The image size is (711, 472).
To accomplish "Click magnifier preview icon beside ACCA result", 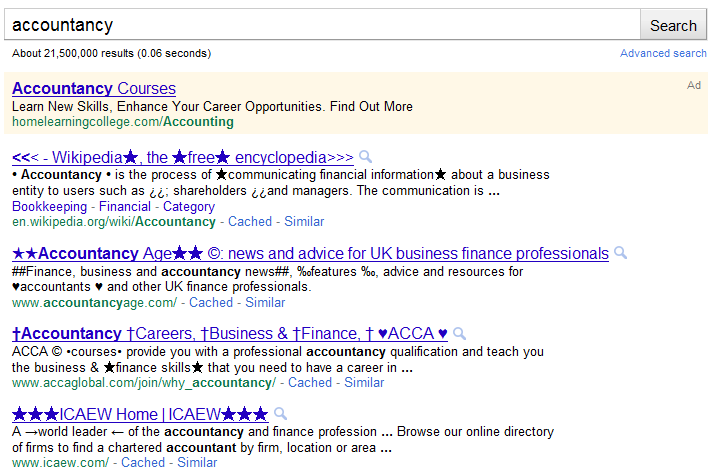I will pyautogui.click(x=459, y=334).
